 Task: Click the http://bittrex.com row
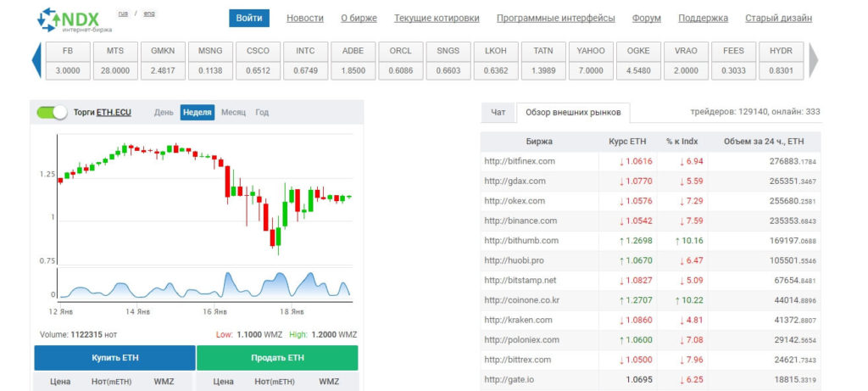tap(651, 360)
